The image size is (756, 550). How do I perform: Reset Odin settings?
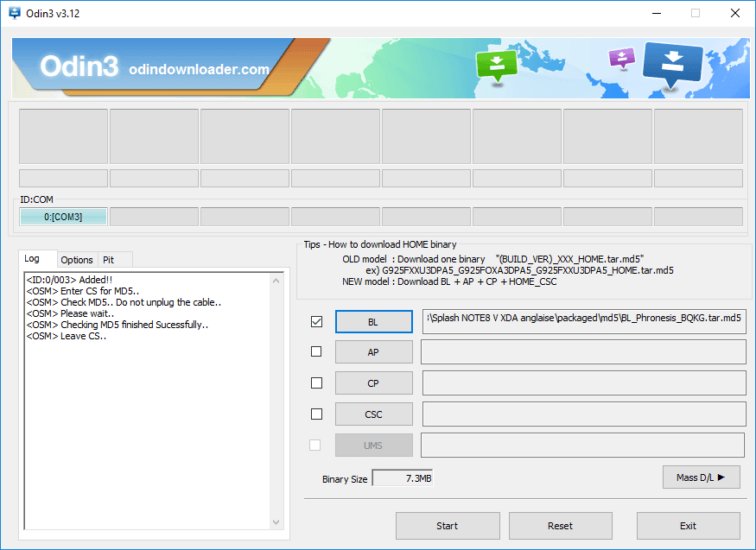tap(560, 526)
